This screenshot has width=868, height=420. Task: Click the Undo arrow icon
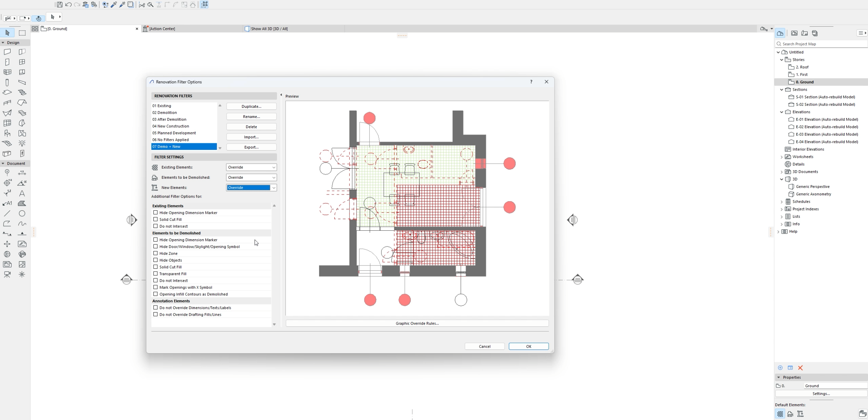(68, 5)
